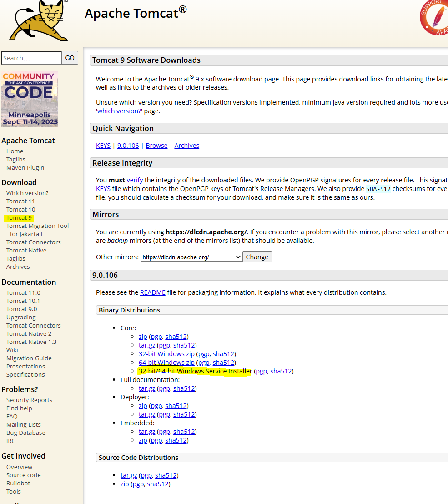Click the Support Apache feather badge
448x504 pixels.
434,17
